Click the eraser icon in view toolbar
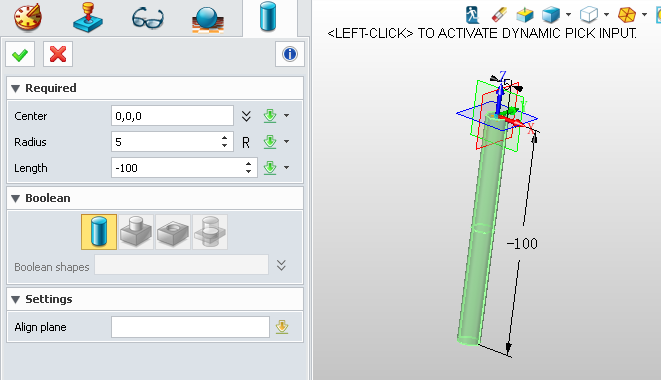661x380 pixels. (499, 15)
